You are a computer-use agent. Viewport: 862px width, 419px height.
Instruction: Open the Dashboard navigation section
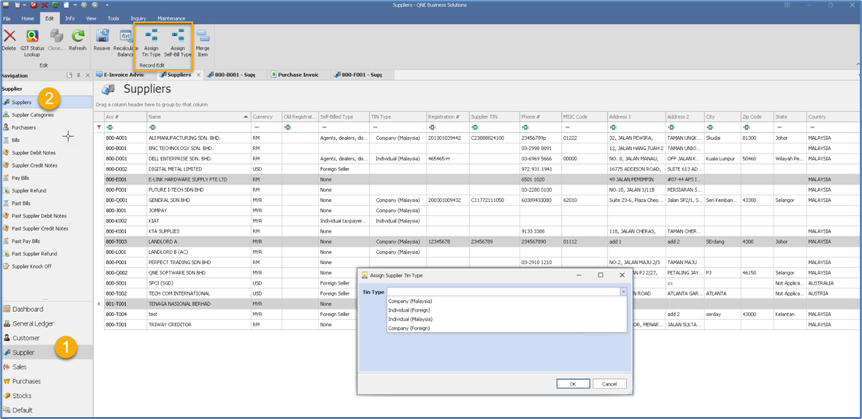pos(28,309)
